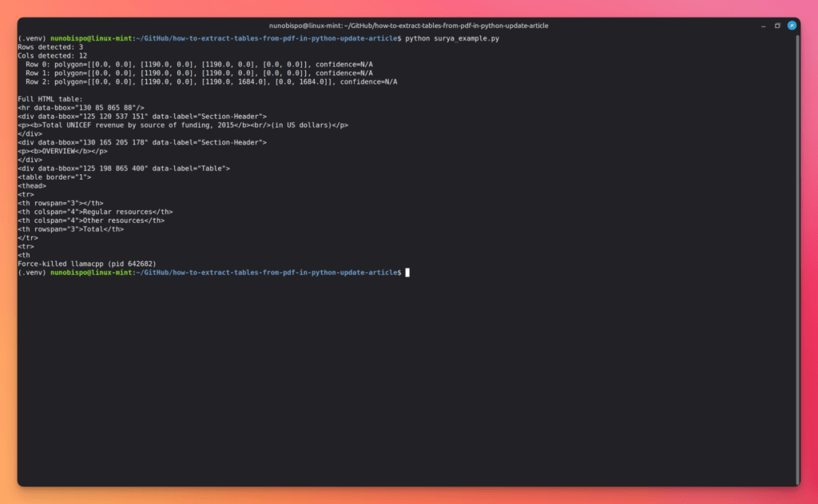Click the hr data-bbox '130 85 865 88' line
Screen dimensions: 818x504
(x=81, y=108)
